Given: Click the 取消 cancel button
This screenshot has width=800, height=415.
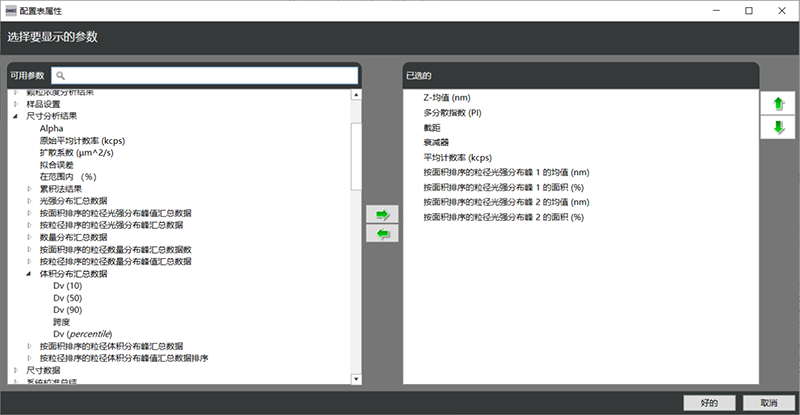Looking at the screenshot, I should [768, 402].
